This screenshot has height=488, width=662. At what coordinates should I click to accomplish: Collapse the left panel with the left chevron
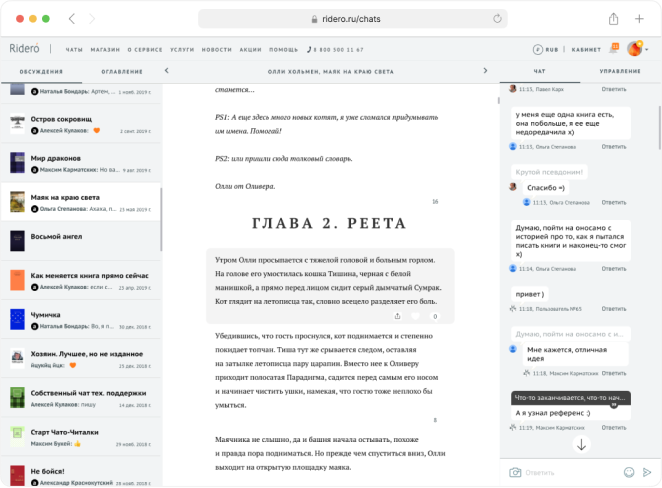pos(166,72)
